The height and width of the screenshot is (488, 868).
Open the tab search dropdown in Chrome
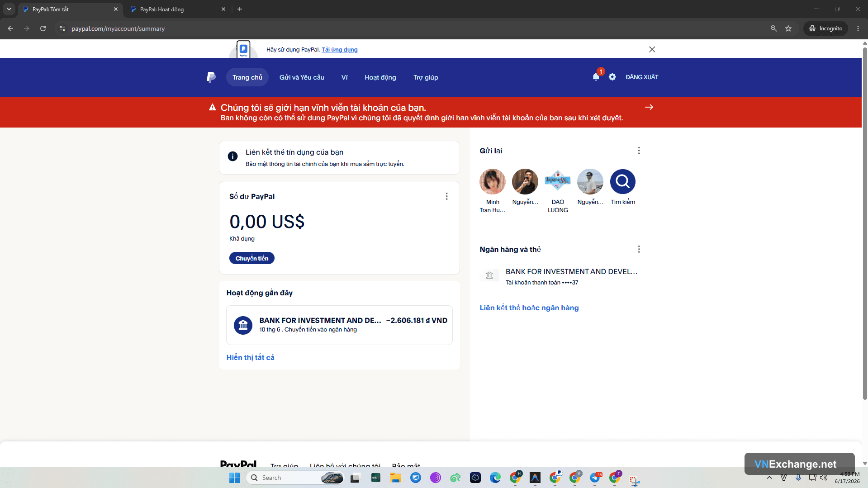click(x=9, y=9)
